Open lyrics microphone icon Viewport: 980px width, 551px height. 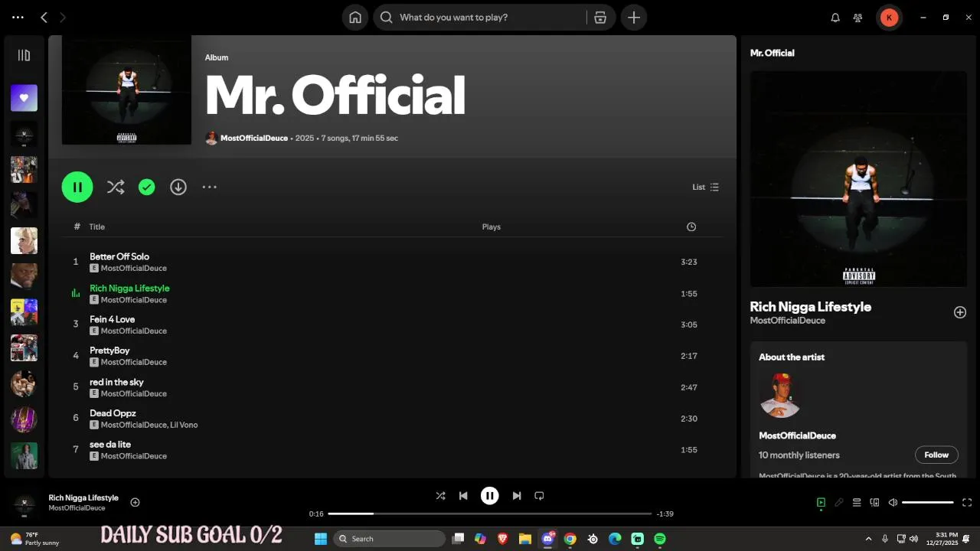pos(839,503)
